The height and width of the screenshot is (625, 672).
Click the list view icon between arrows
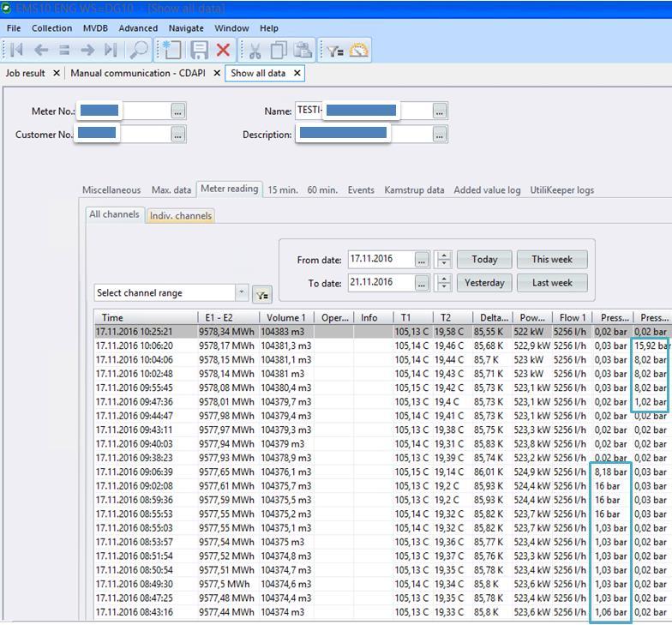64,50
